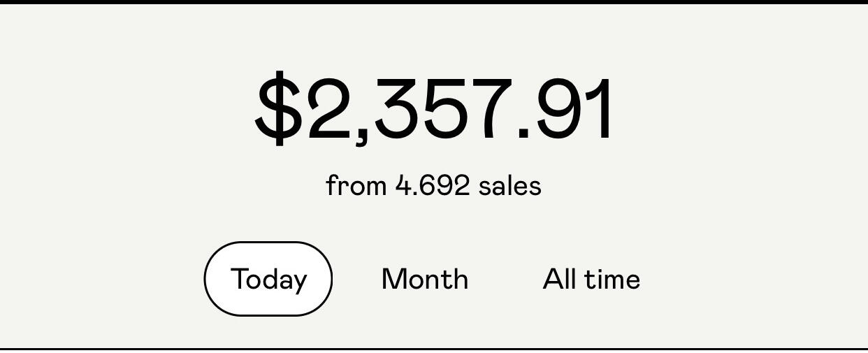Show today's revenue via the outlined pill
868x353 pixels.
coord(268,279)
